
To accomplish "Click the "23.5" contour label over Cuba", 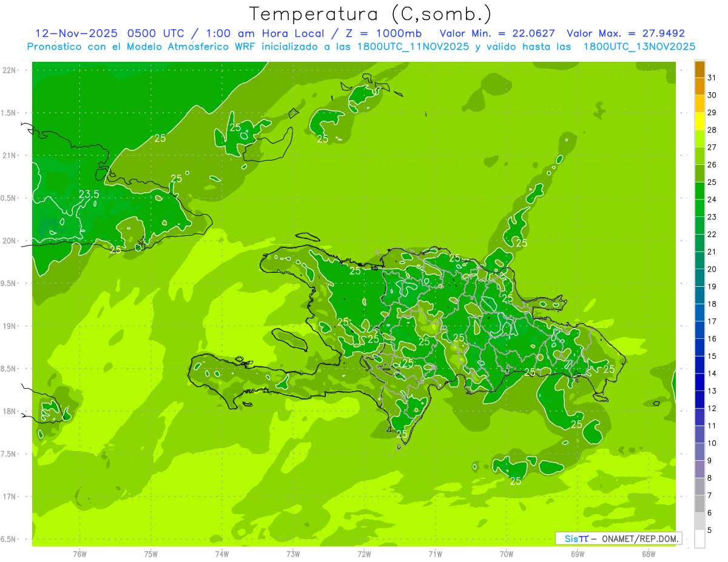I will (x=89, y=195).
